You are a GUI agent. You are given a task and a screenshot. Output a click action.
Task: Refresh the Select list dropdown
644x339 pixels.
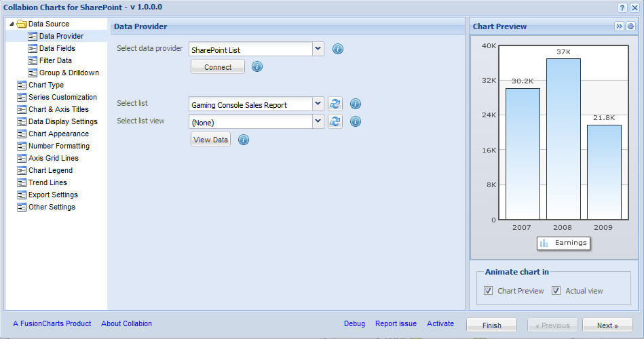(x=335, y=104)
